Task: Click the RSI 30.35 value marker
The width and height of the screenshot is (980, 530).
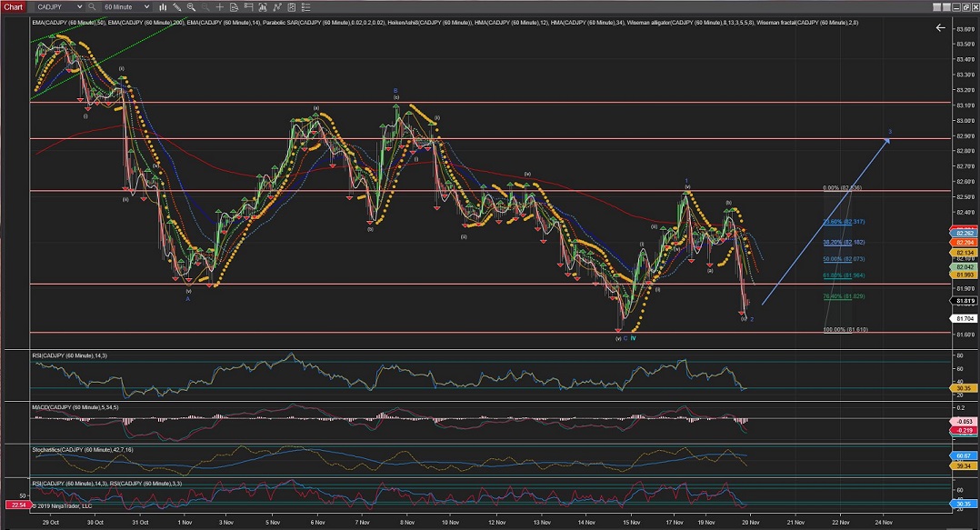Action: 965,388
